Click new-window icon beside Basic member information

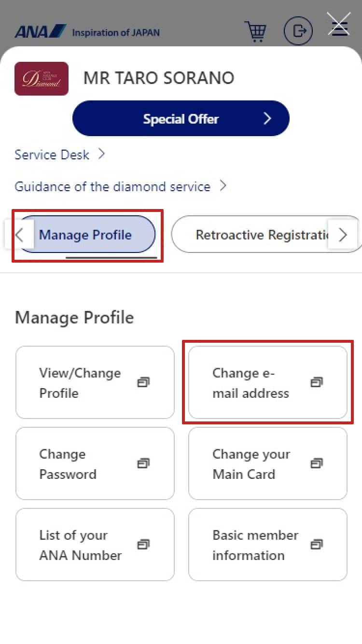(x=317, y=545)
